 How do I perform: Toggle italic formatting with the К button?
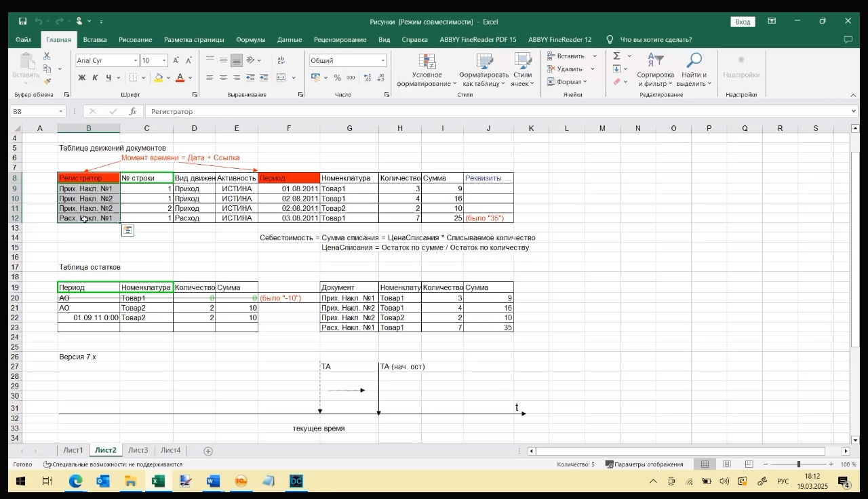point(95,78)
